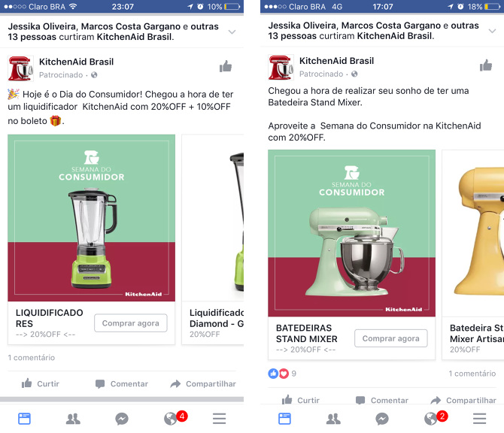Like KitchenAid Brasil page in right post
Viewport: 504px width, 433px height.
[x=486, y=65]
